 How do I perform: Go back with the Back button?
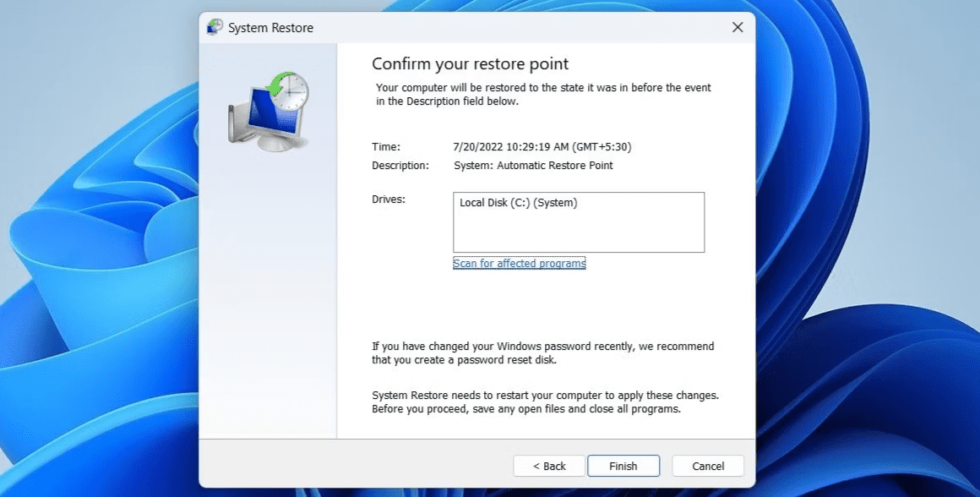point(549,466)
